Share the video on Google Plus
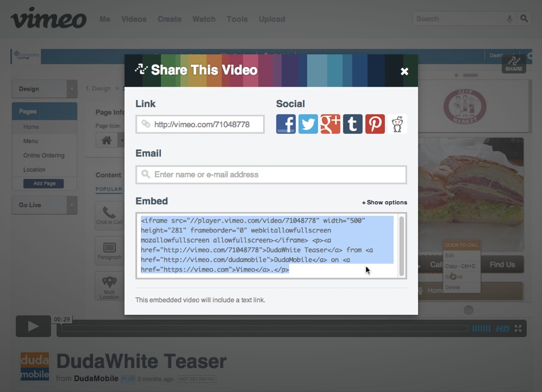Viewport: 542px width, 392px height. pos(331,124)
